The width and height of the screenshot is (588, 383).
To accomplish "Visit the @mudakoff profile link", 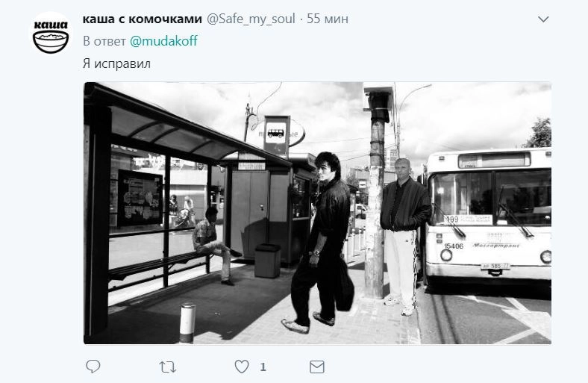I will pos(163,41).
